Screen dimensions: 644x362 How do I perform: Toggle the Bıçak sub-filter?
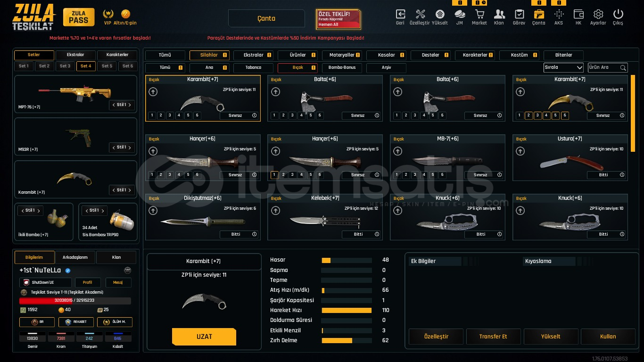pos(298,67)
